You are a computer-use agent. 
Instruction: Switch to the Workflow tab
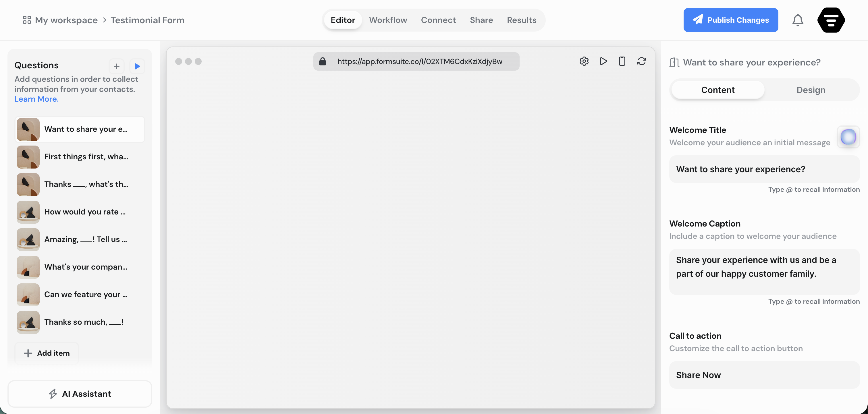pyautogui.click(x=388, y=20)
